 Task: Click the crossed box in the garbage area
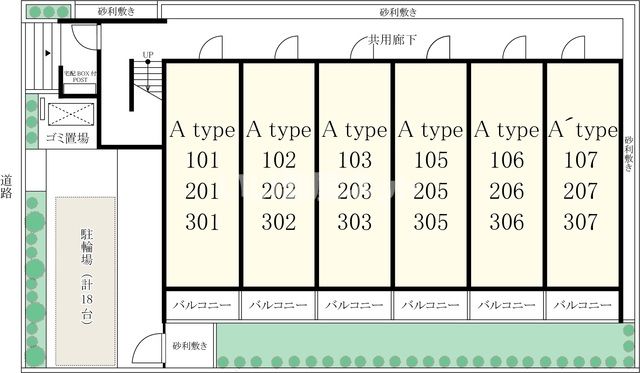[71, 114]
